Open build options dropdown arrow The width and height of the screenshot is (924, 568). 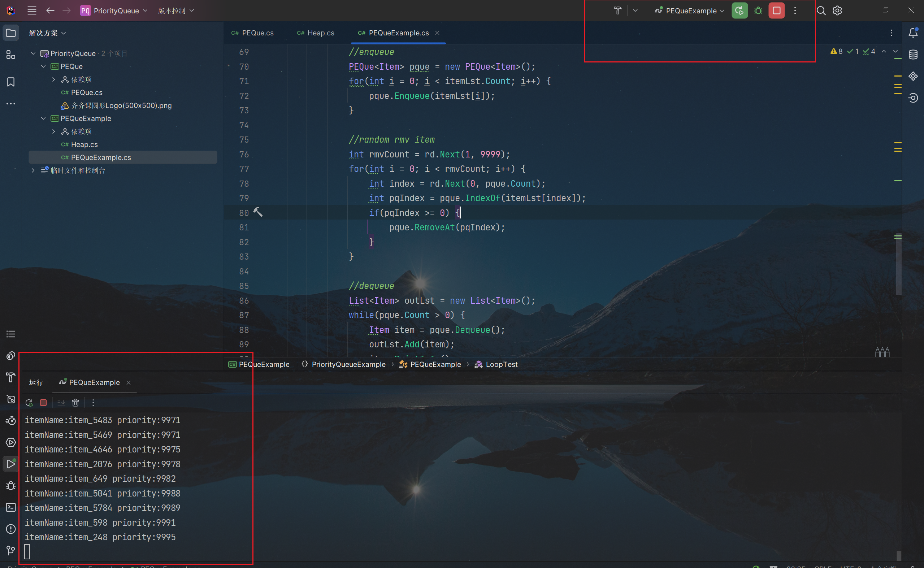pos(635,10)
